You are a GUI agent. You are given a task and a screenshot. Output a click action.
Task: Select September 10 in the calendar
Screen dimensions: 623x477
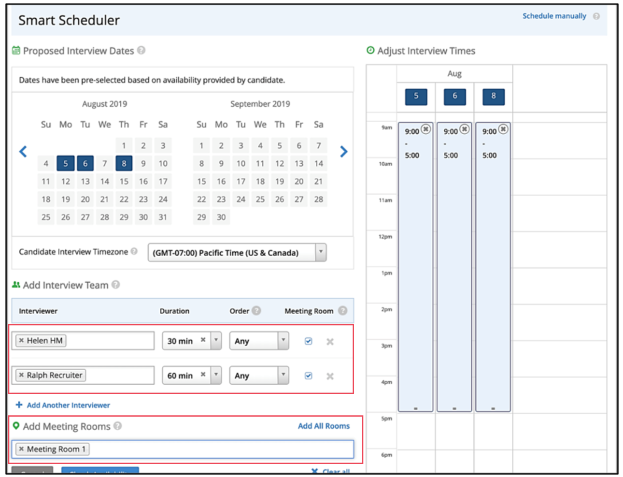pyautogui.click(x=241, y=163)
